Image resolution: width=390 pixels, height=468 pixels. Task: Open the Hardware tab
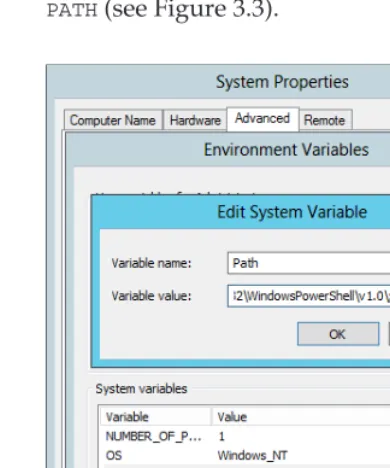[x=195, y=120]
